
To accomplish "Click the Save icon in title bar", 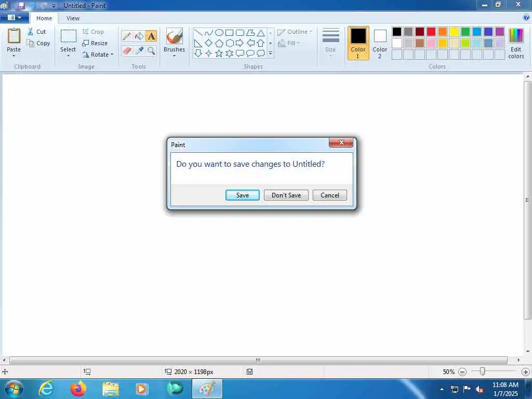I will tap(21, 6).
